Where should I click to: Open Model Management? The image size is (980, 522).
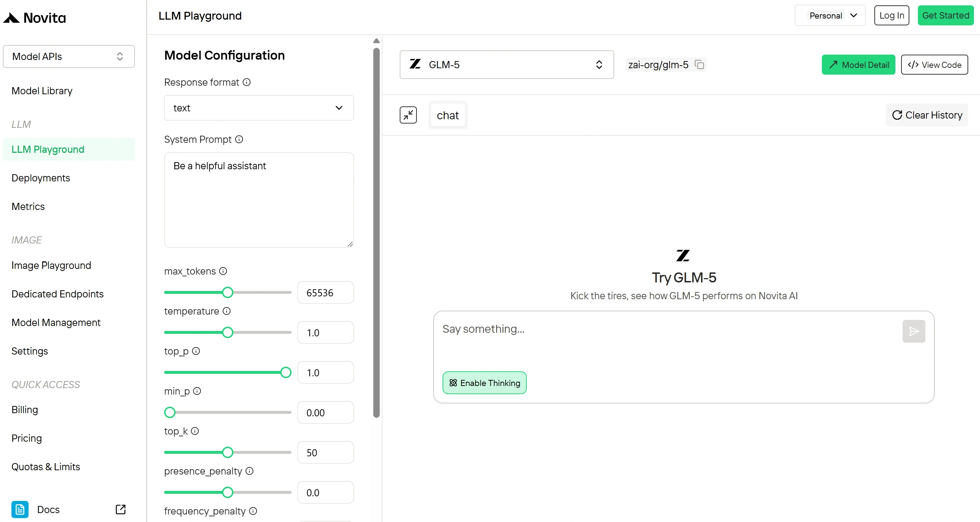(x=56, y=322)
